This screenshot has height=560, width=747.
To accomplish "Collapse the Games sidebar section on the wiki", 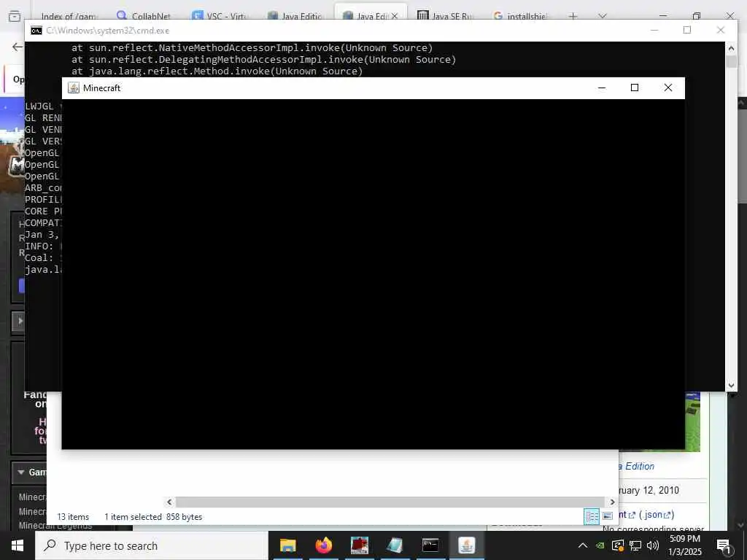I will tap(21, 472).
